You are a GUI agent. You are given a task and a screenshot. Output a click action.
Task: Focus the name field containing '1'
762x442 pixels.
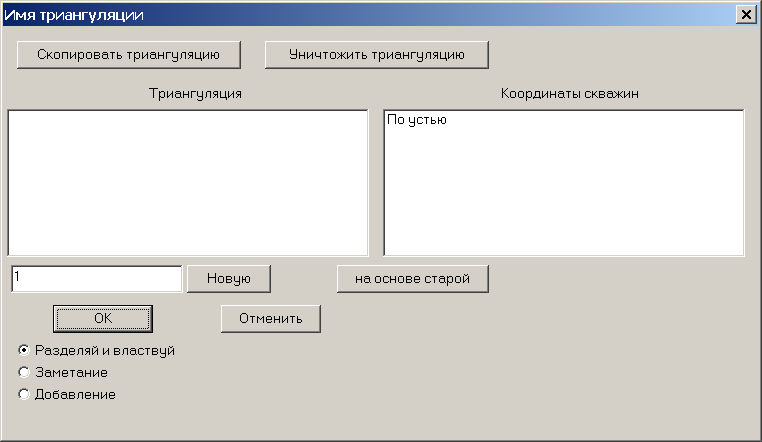point(97,279)
